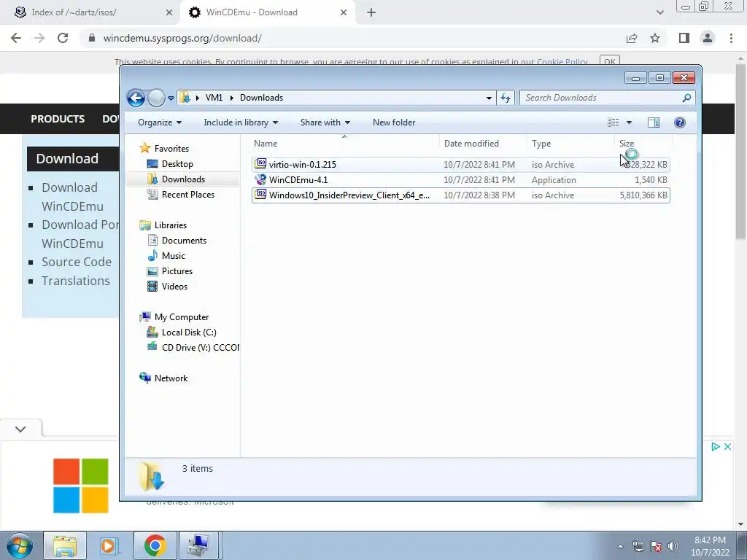Viewport: 747px width, 560px height.
Task: Create a New folder
Action: 394,122
